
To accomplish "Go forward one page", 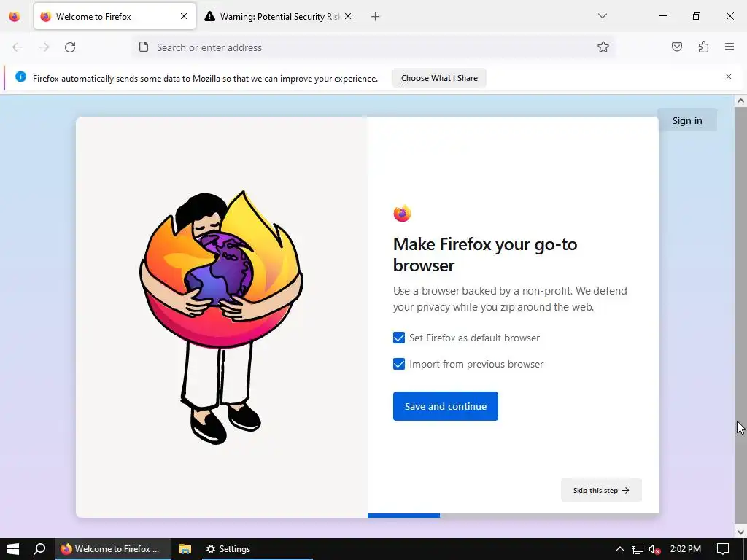I will point(44,47).
